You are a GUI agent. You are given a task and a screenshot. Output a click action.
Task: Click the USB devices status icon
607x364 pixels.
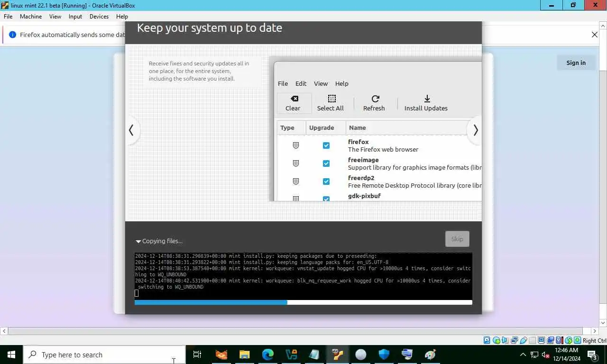pos(524,340)
